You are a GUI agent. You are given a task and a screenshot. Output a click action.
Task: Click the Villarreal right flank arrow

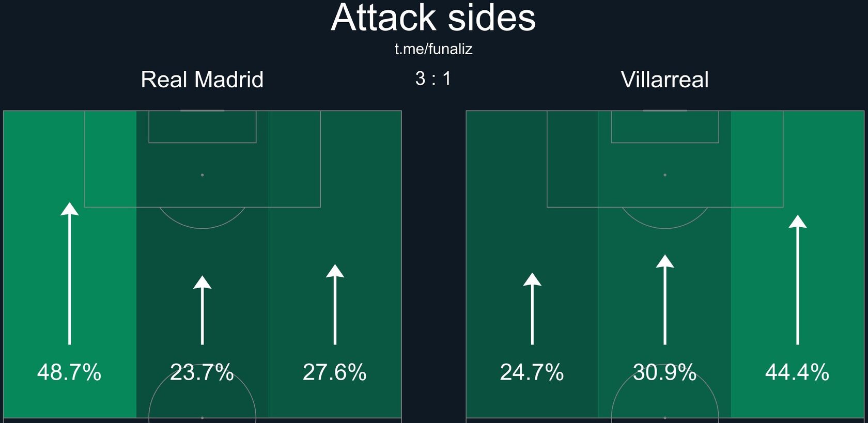(x=798, y=279)
